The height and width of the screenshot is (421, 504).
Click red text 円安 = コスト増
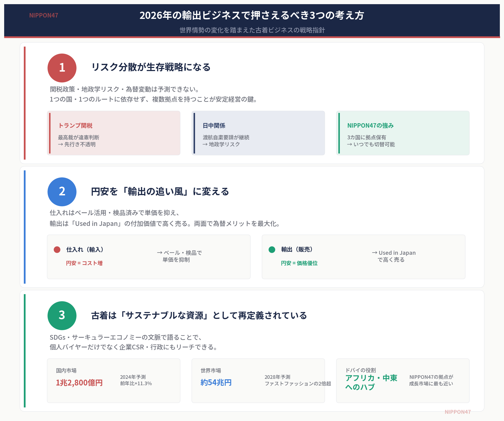(84, 263)
